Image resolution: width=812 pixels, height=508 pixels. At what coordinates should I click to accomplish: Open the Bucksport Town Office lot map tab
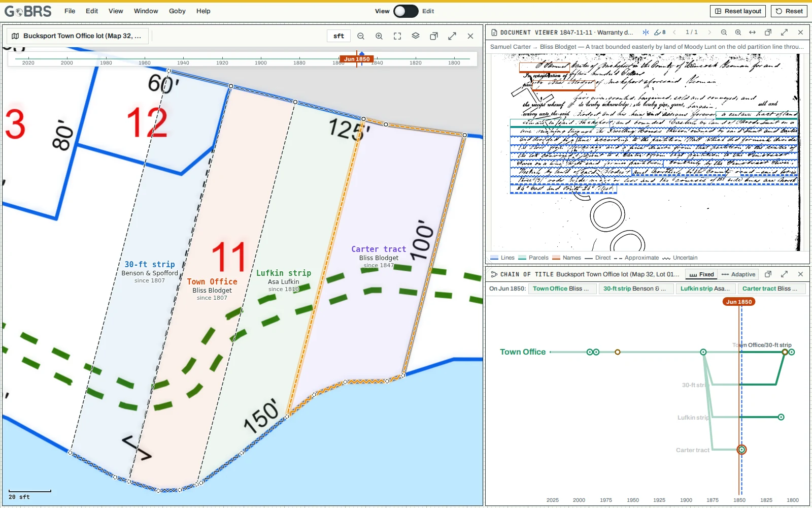[77, 36]
